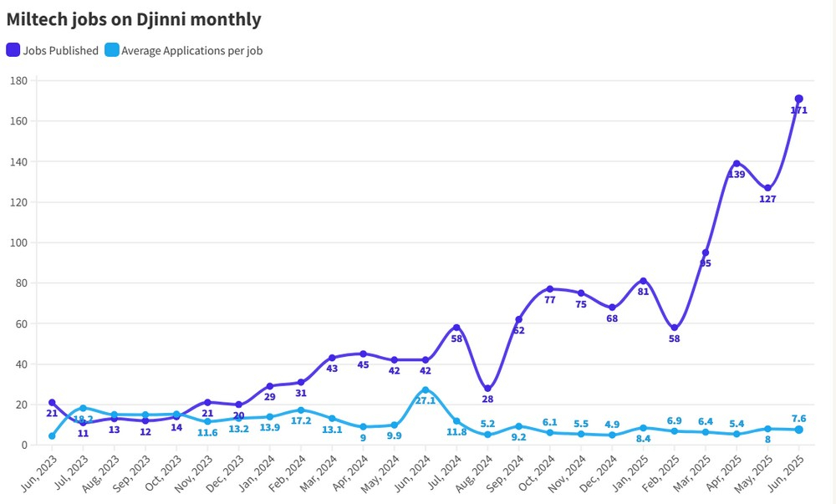Click the Jun 2025 applications point 7.6

pos(798,430)
